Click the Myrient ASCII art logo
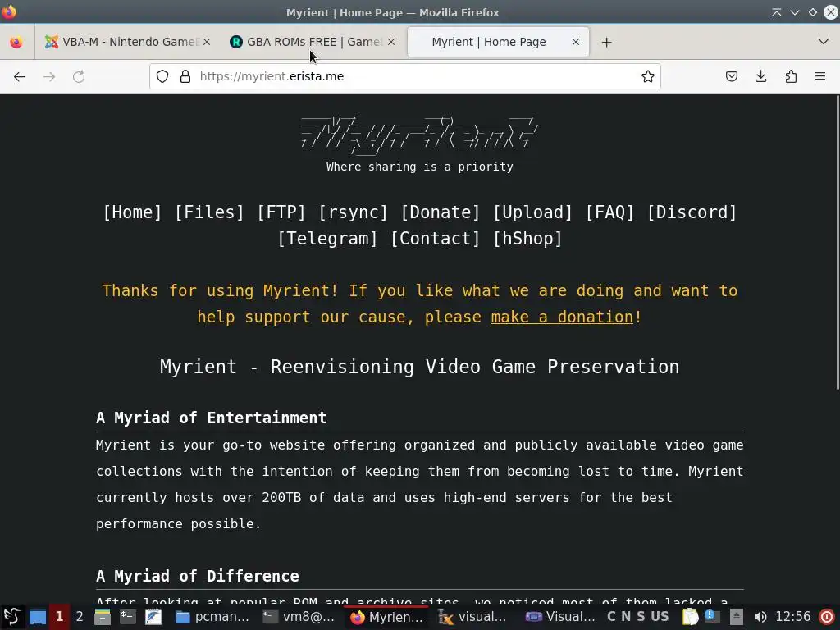Screen dimensions: 840x630 [x=419, y=135]
